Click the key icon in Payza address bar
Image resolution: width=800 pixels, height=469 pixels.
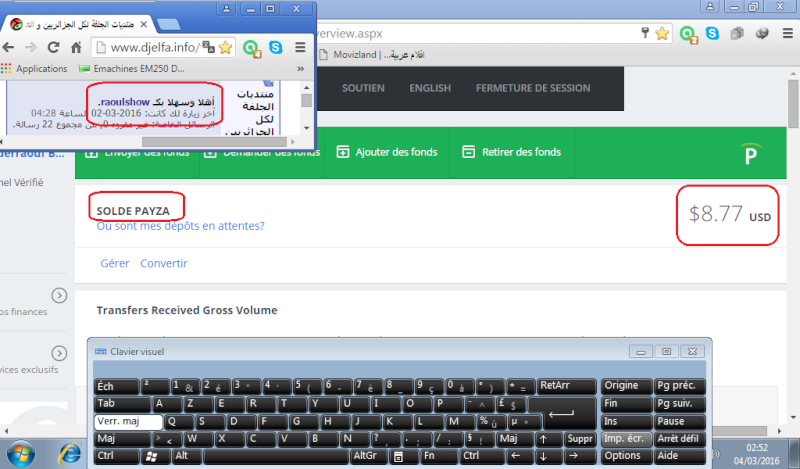pyautogui.click(x=645, y=34)
